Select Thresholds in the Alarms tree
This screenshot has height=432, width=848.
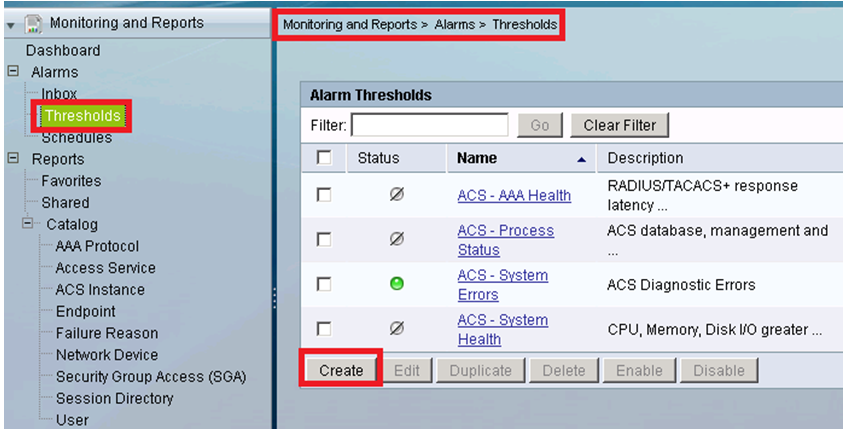[x=82, y=116]
